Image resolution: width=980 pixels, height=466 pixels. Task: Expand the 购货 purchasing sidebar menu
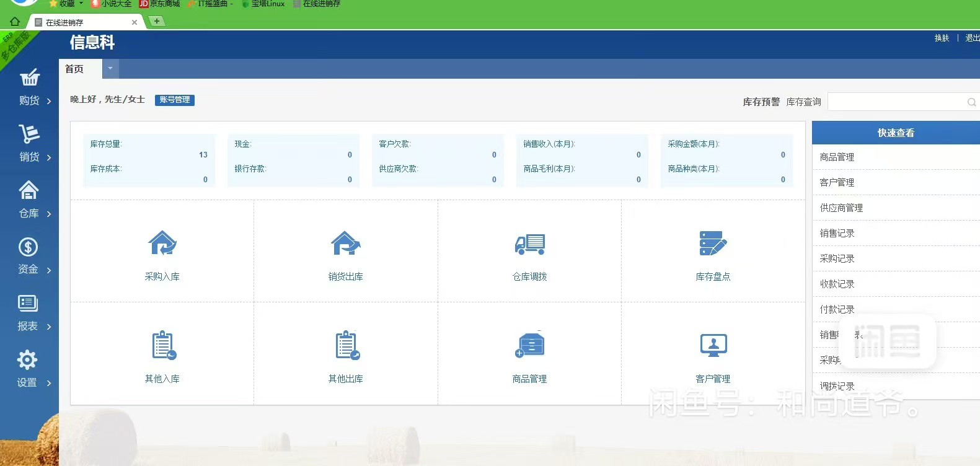click(29, 87)
